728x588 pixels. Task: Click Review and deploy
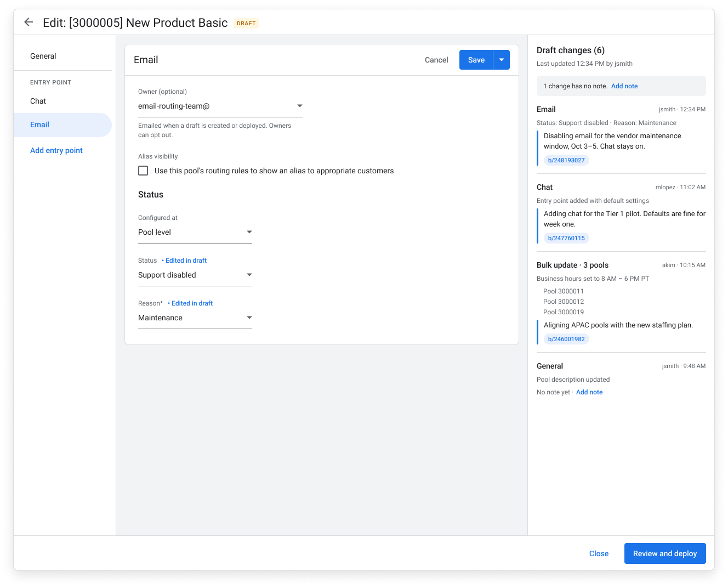click(665, 553)
